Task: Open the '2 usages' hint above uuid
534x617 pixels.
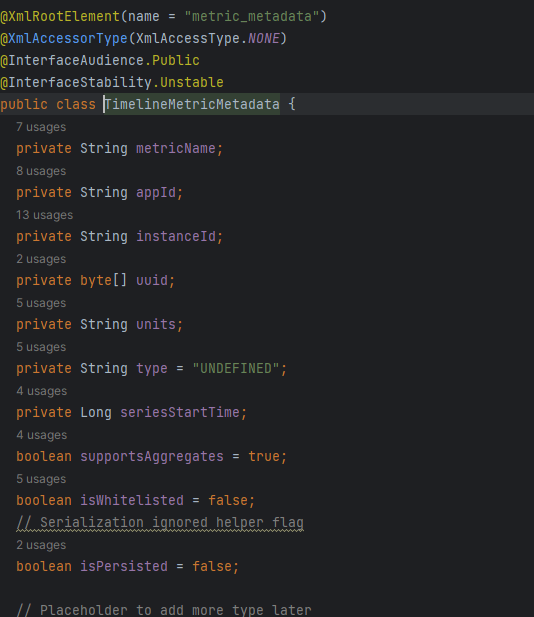Action: (41, 259)
